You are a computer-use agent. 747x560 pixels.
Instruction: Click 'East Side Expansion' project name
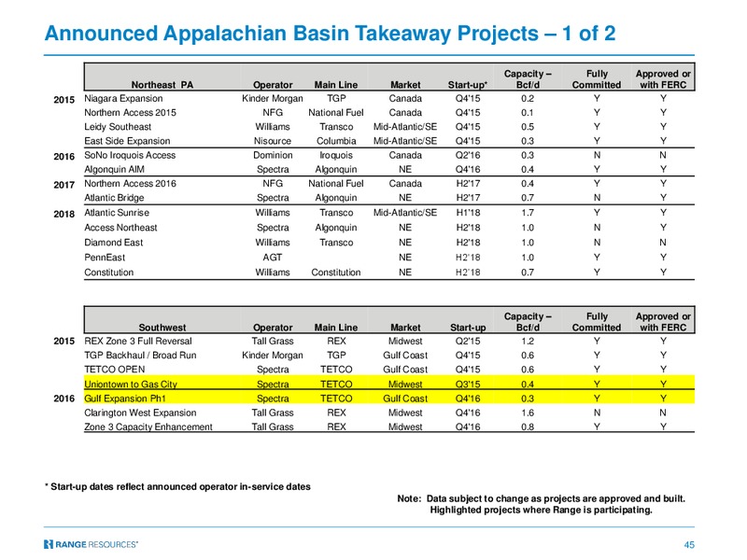click(x=127, y=141)
